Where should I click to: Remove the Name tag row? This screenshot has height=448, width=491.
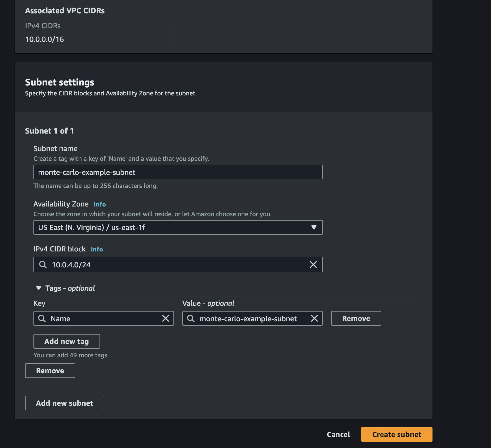click(356, 318)
